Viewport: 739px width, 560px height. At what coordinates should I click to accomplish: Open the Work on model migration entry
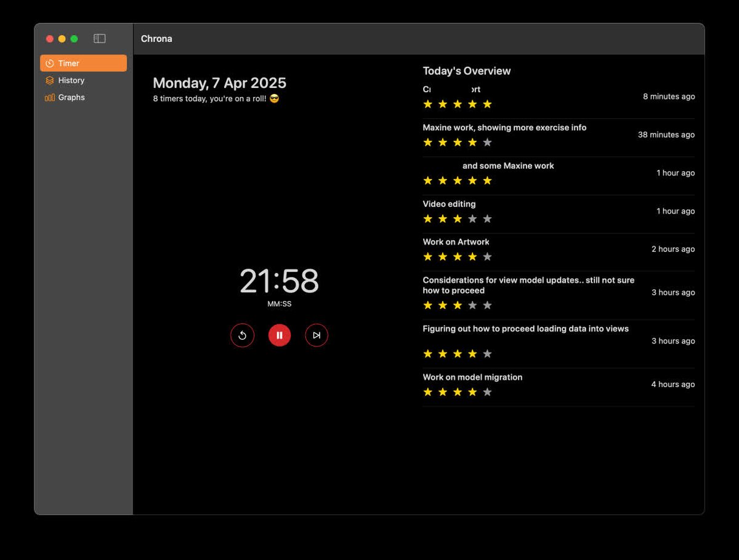(x=473, y=377)
